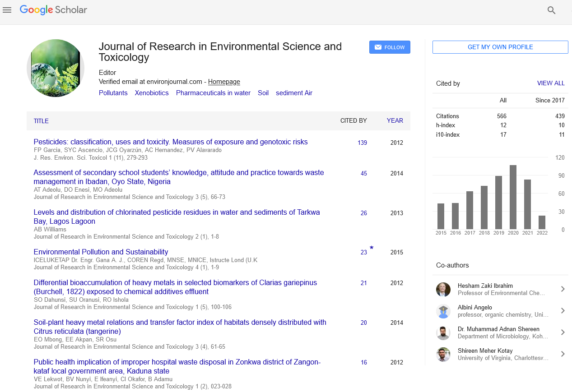Open the Pesticides classification article
This screenshot has width=572, height=392.
(171, 142)
